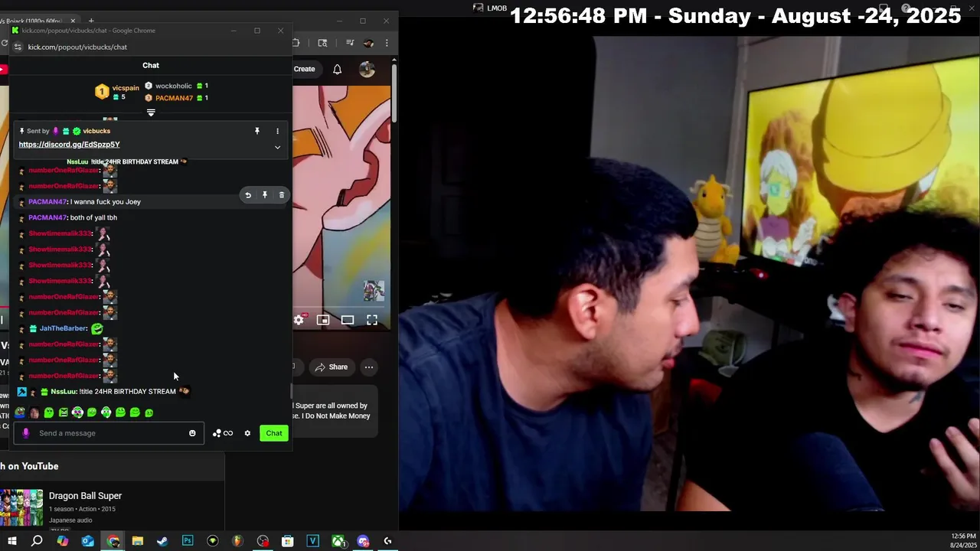The height and width of the screenshot is (551, 980).
Task: Focus the Send a message input field
Action: 108,433
